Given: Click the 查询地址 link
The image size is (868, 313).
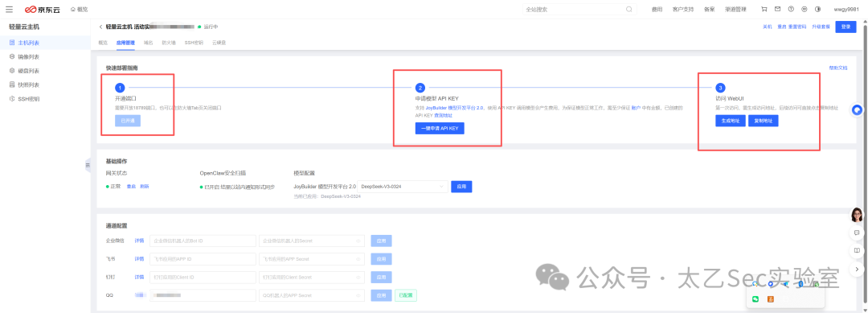Looking at the screenshot, I should pos(443,115).
